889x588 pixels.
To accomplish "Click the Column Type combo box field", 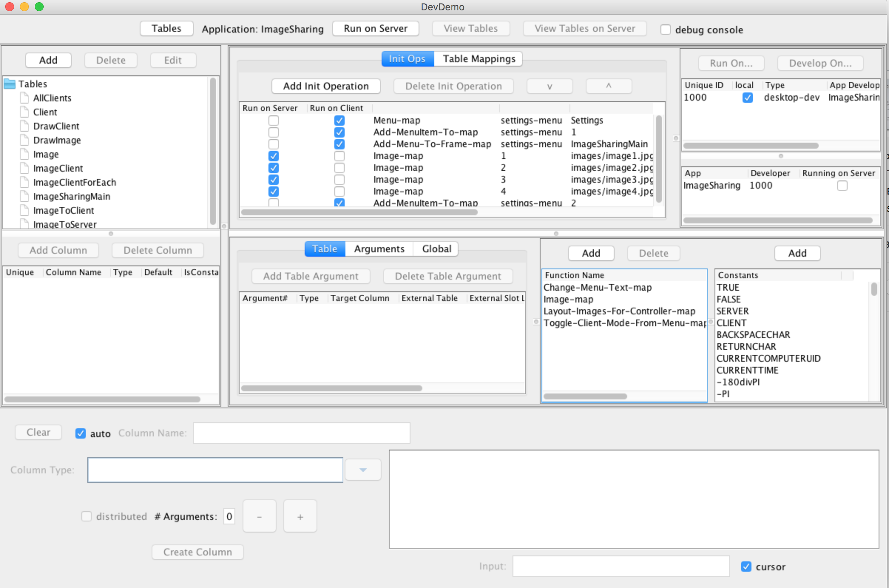I will point(215,470).
